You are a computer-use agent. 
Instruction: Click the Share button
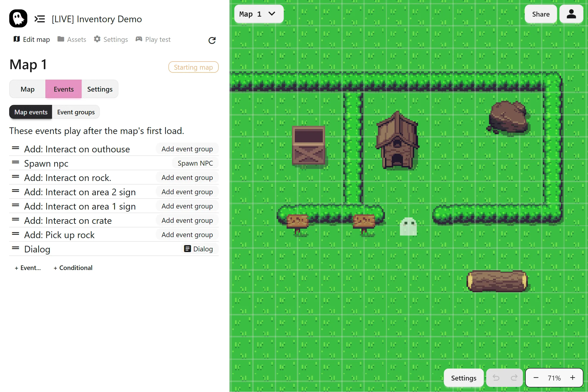541,14
